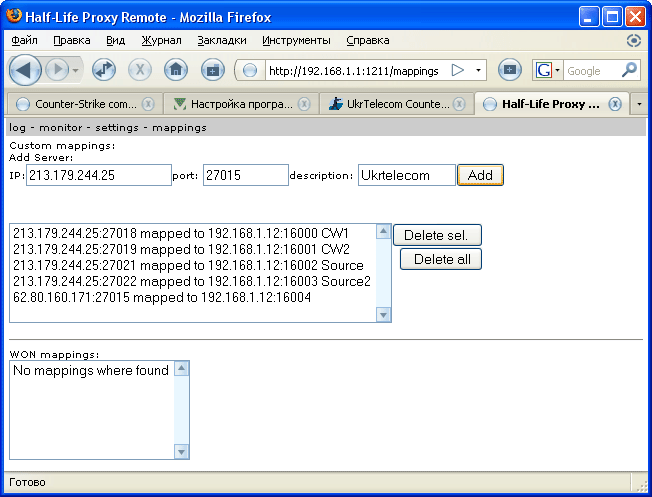
Task: Open the settings page link
Action: coord(117,128)
